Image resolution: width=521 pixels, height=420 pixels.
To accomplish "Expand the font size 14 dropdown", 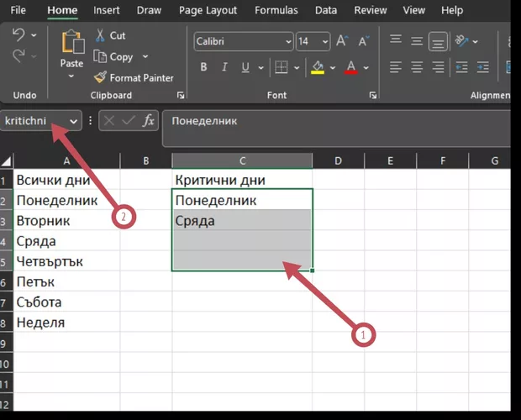I will (x=324, y=41).
